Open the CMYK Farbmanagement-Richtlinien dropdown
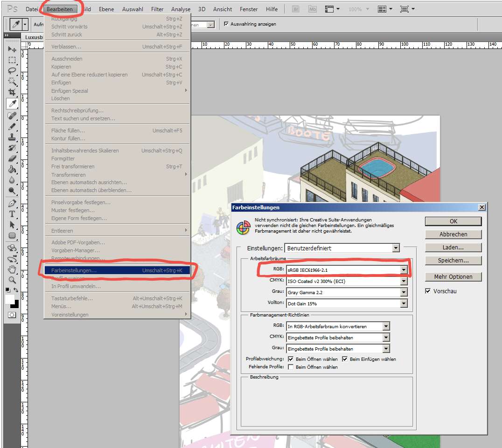Viewport: 502px width, 448px height. 338,338
